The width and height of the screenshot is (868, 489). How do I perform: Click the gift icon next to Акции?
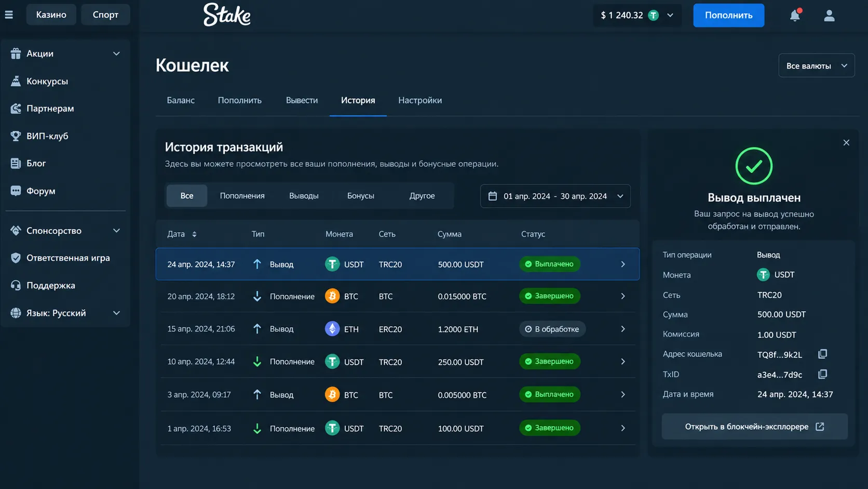tap(16, 54)
